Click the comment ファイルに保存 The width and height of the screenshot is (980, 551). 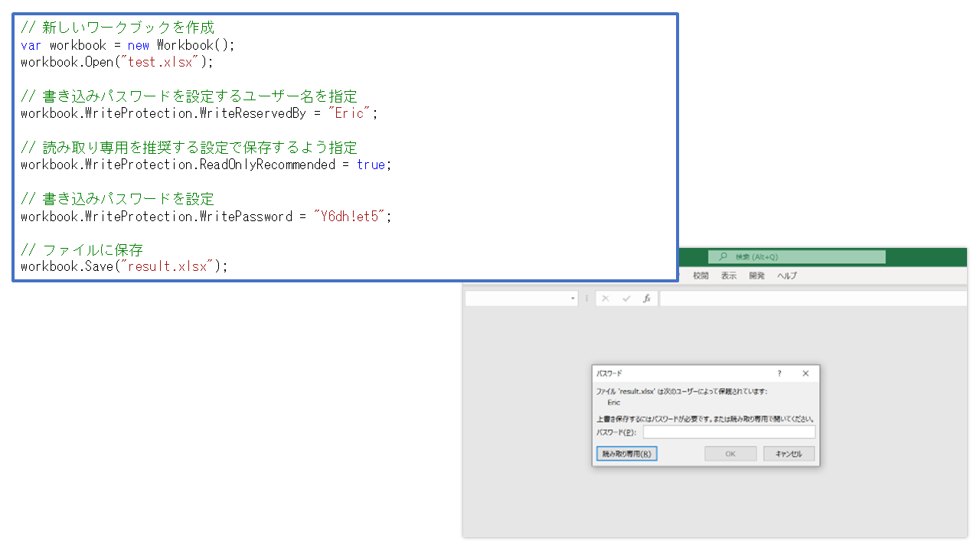click(82, 249)
